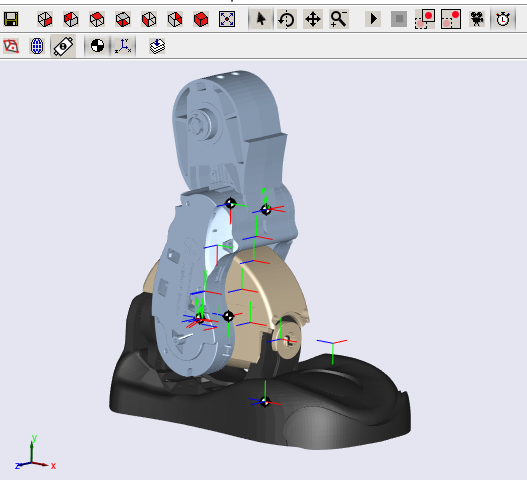The height and width of the screenshot is (480, 527).
Task: Choose the rotate view tool
Action: coord(287,19)
